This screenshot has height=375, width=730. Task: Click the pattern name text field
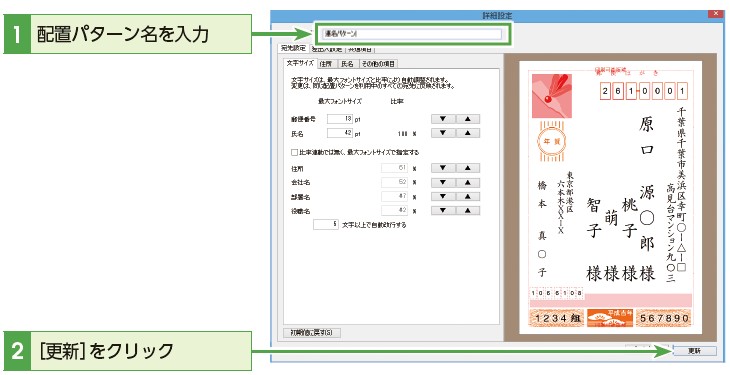412,34
